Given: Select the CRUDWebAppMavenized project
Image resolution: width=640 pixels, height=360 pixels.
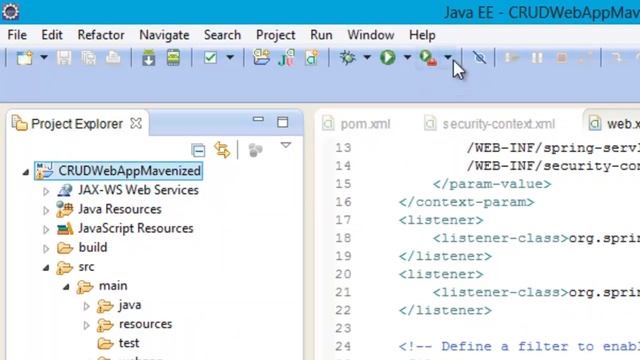Looking at the screenshot, I should coord(118,171).
